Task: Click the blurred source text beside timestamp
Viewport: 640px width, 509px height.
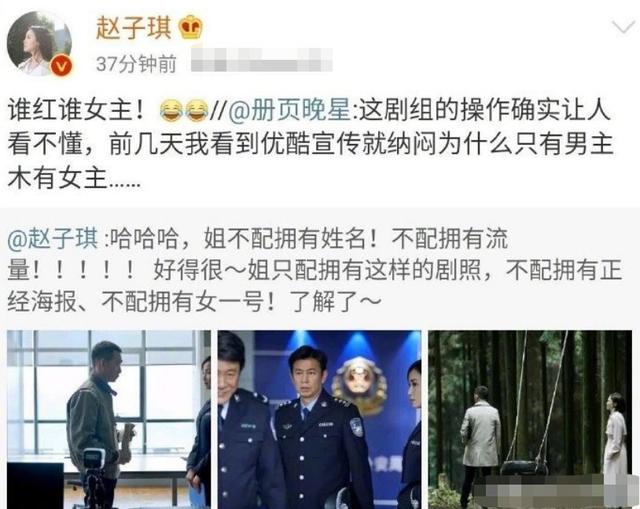Action: pyautogui.click(x=262, y=60)
